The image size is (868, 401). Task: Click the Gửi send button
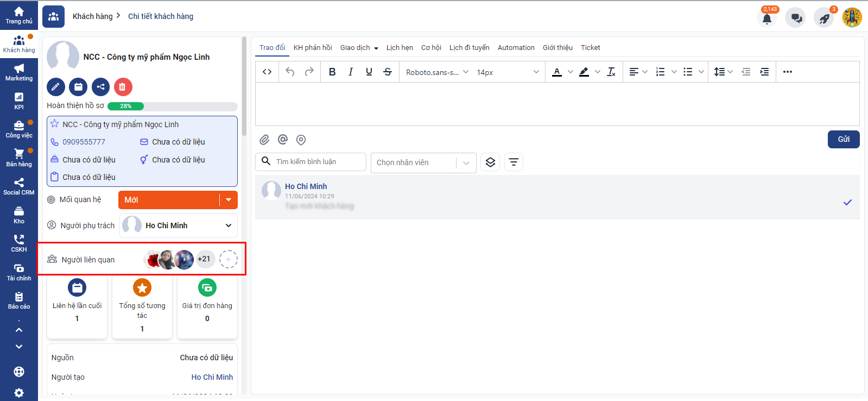click(843, 139)
